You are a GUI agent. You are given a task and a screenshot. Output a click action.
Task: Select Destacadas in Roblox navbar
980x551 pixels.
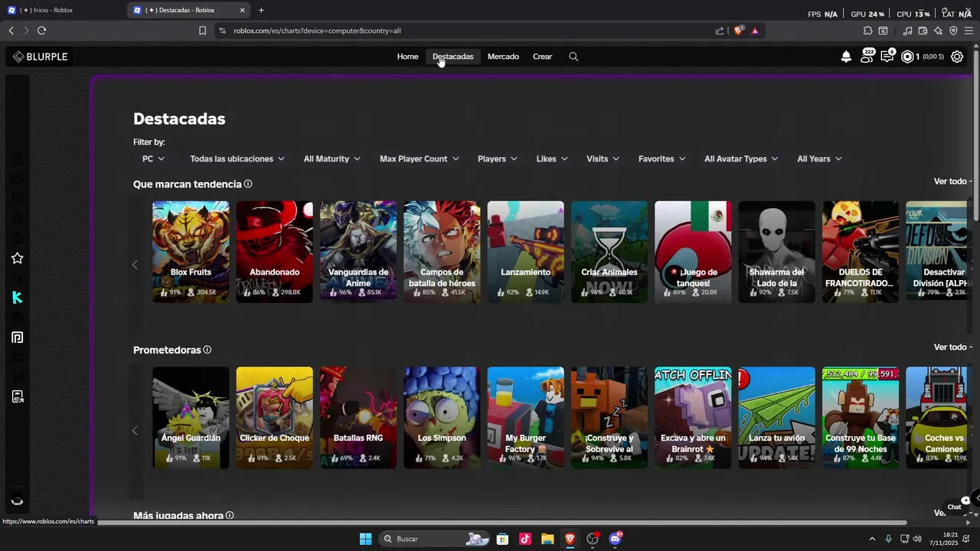click(452, 57)
